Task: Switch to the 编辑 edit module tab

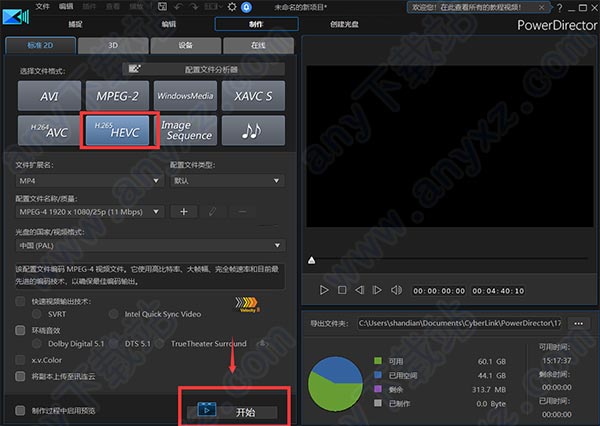Action: click(168, 24)
